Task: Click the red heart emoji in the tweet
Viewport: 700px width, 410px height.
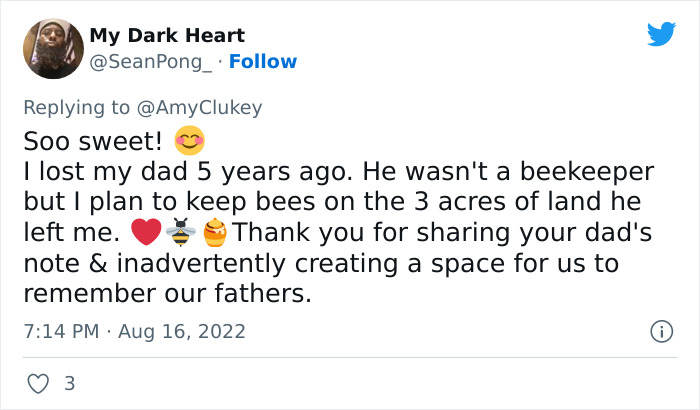Action: click(146, 234)
